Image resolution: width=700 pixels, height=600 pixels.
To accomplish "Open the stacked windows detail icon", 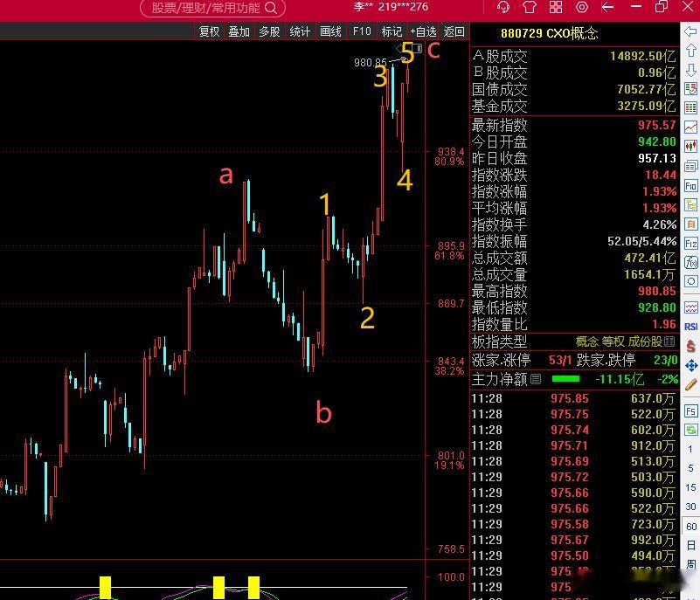I will click(x=690, y=166).
